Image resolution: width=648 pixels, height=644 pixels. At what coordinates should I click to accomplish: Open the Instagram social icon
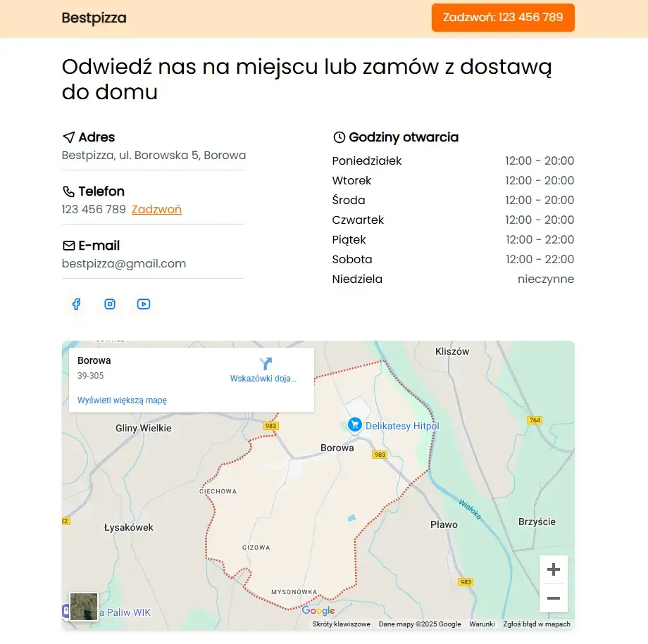(110, 304)
